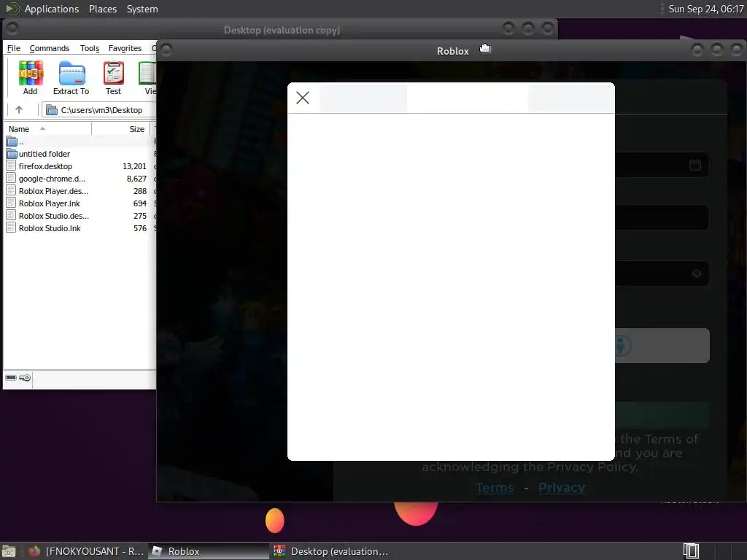Select the google-chrome.d... file
The height and width of the screenshot is (560, 747).
coord(80,179)
